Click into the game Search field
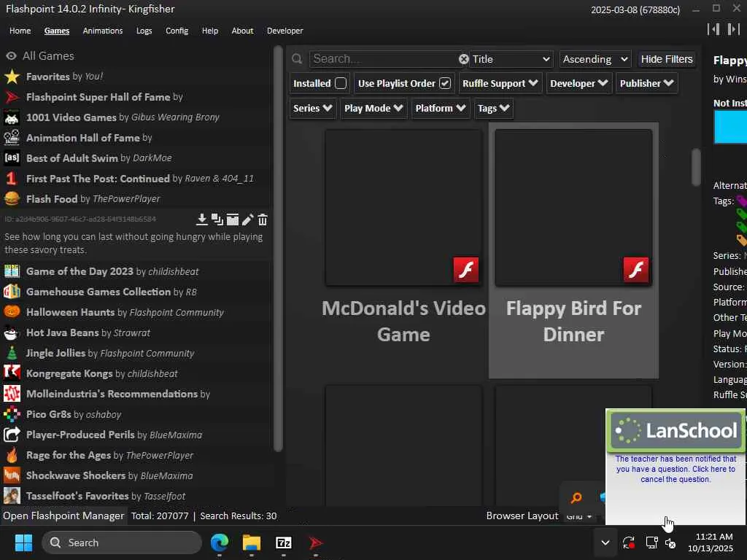 click(384, 59)
